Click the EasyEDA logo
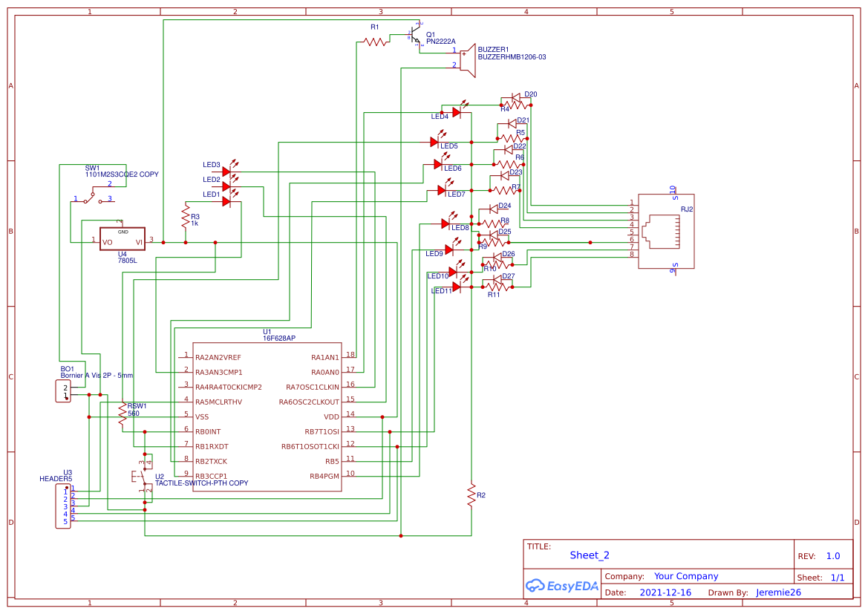This screenshot has width=868, height=614. (562, 586)
